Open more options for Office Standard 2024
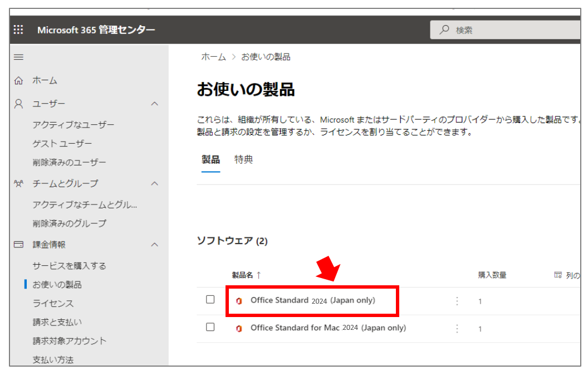Image resolution: width=588 pixels, height=375 pixels. (457, 301)
